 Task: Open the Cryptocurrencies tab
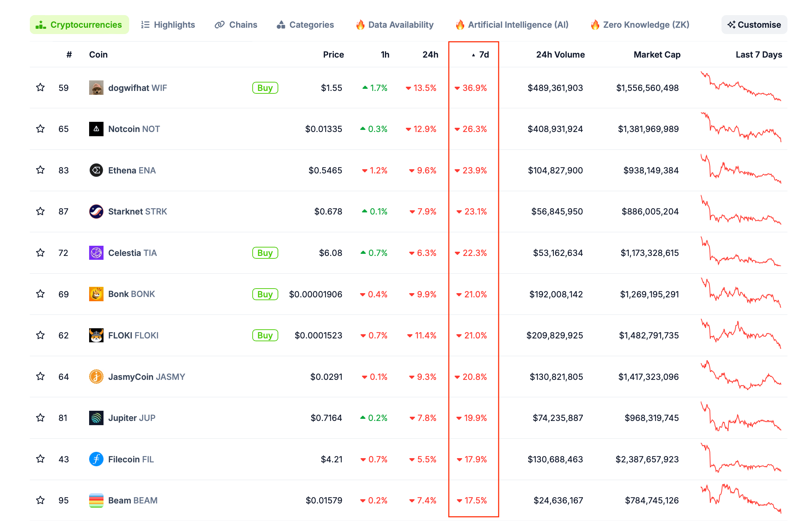pos(79,25)
